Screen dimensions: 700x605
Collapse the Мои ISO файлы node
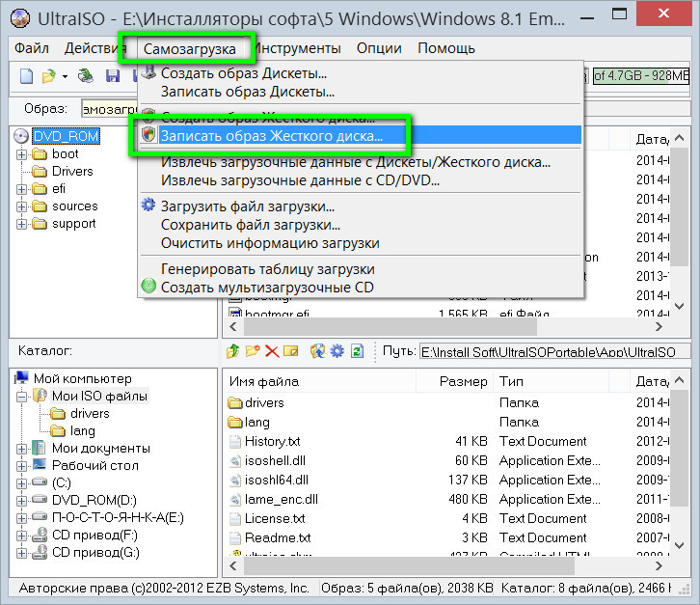click(x=21, y=397)
